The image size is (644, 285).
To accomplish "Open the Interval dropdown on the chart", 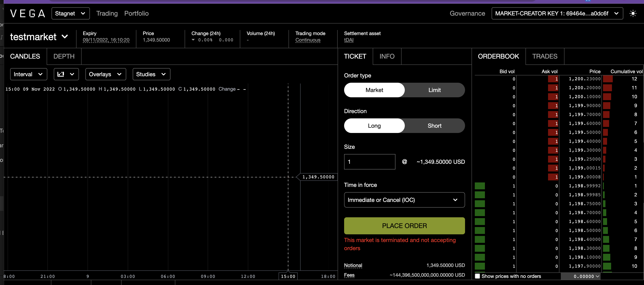I will pyautogui.click(x=28, y=74).
